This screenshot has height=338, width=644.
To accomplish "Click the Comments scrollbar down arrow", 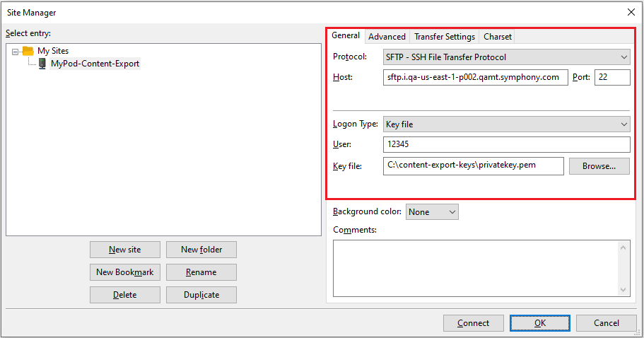I will point(623,289).
